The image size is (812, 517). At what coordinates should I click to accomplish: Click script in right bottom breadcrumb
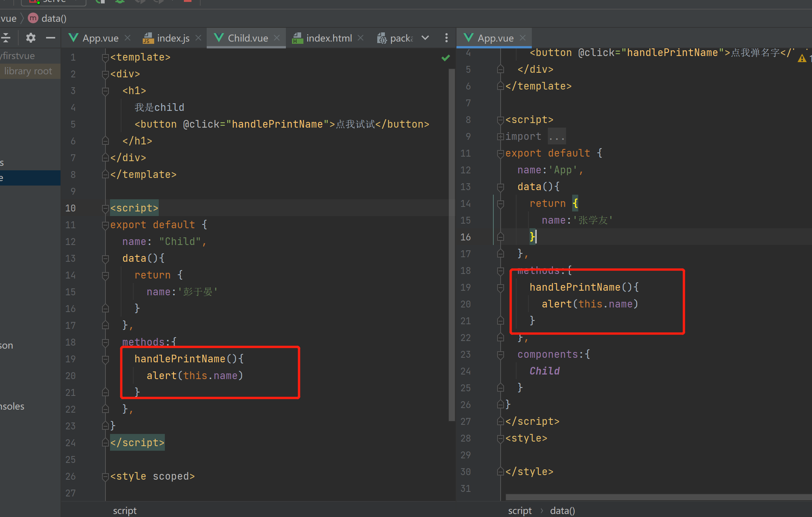coord(520,511)
